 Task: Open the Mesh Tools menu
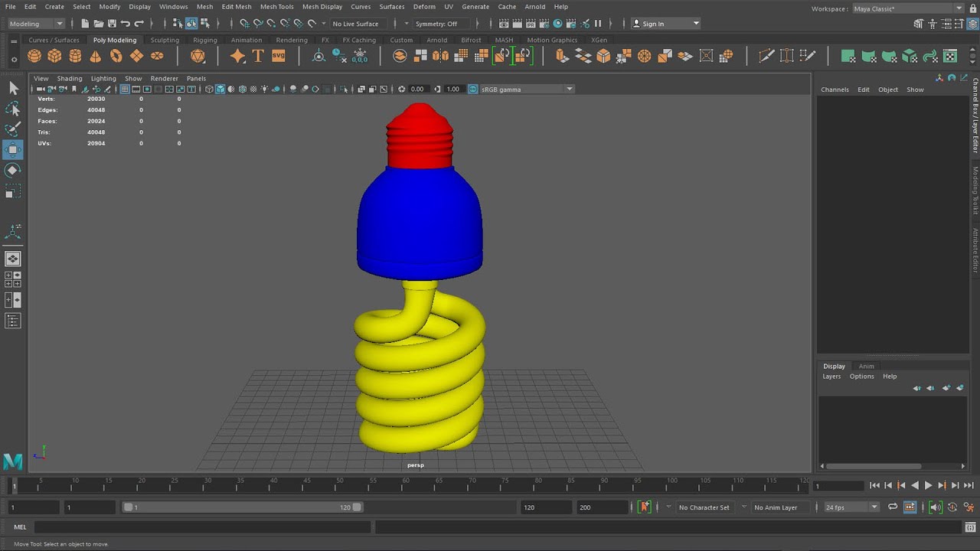pos(276,7)
